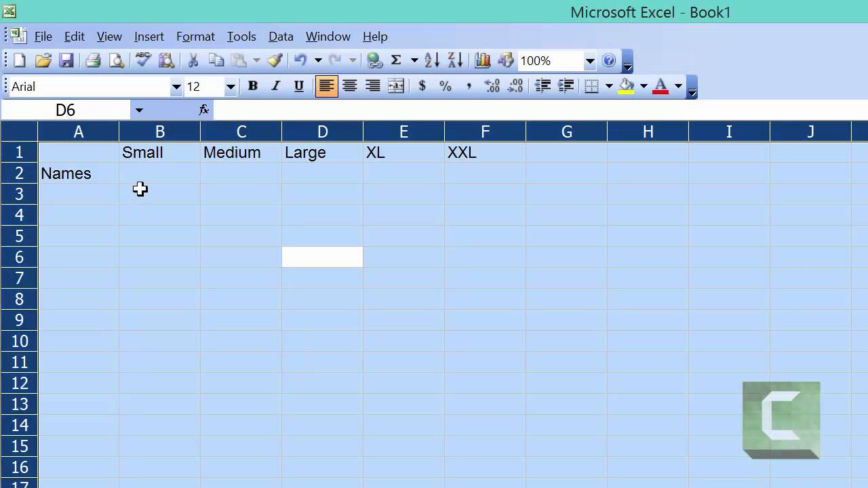Open the Tools menu

[241, 37]
